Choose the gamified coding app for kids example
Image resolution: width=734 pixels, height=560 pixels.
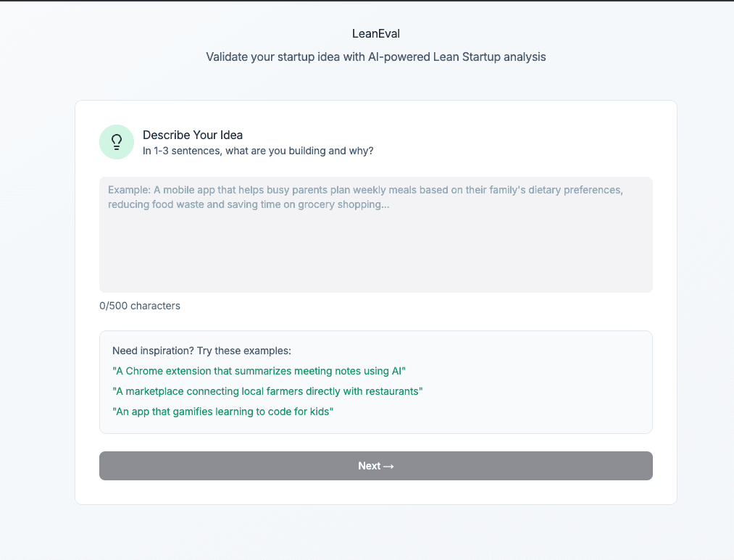(222, 411)
